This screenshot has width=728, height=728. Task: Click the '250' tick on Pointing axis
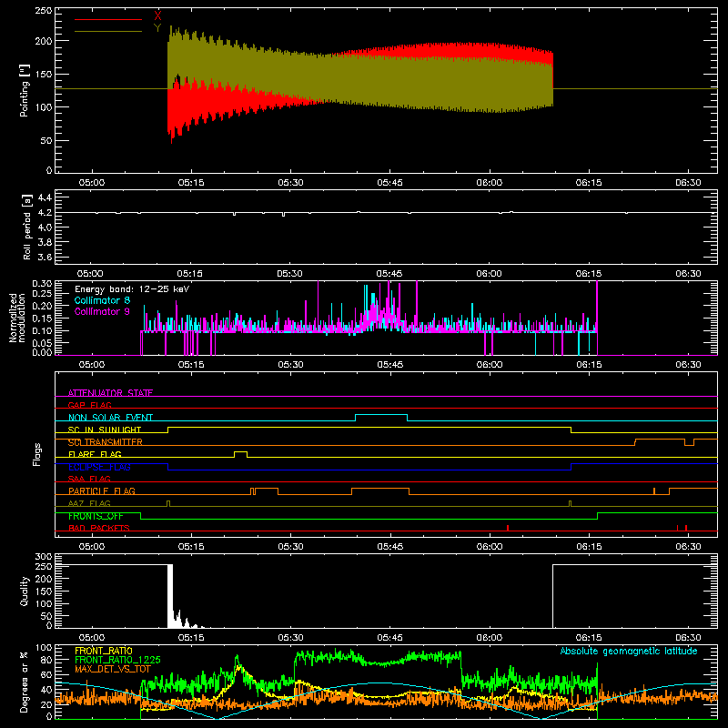(x=44, y=11)
